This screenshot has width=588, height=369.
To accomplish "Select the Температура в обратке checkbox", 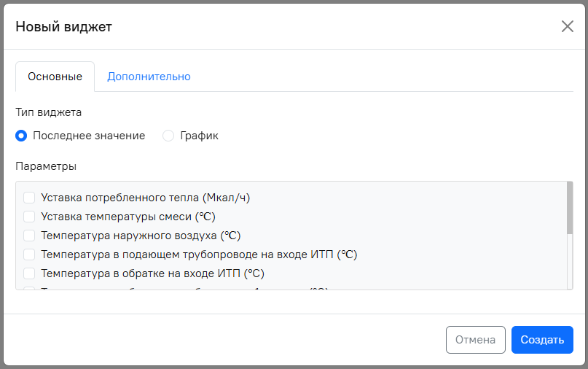I will point(29,273).
